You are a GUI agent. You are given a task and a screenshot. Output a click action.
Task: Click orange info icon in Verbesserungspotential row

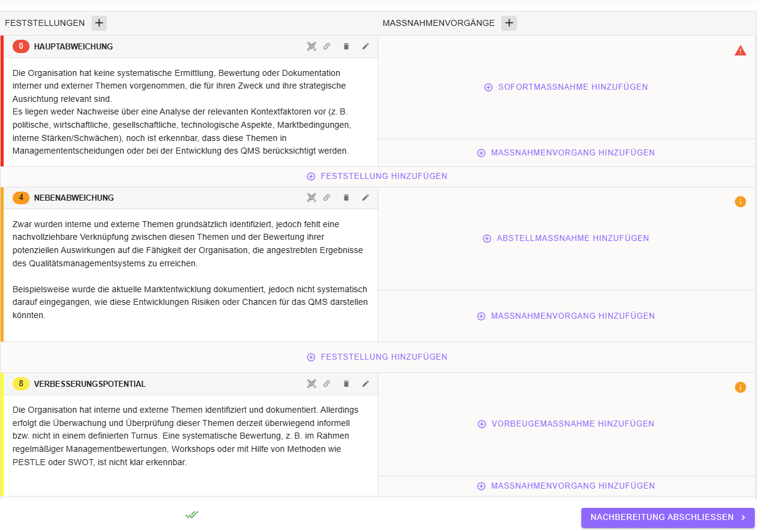click(x=740, y=387)
